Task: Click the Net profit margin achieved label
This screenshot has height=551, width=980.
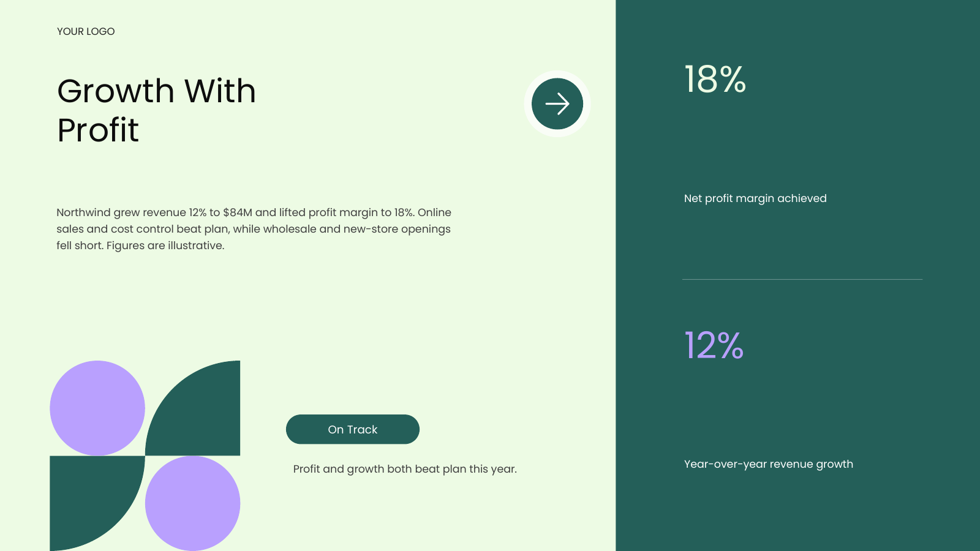Action: pos(755,198)
